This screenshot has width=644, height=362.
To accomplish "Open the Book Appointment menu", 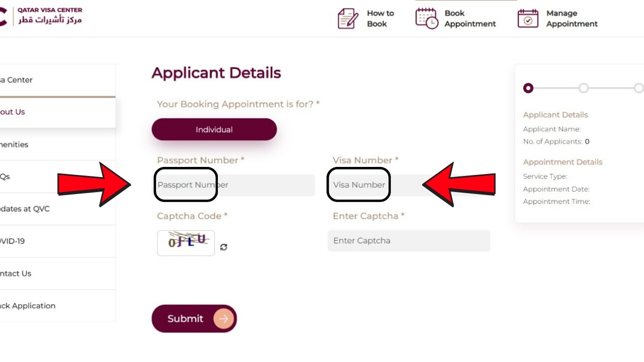I will [470, 19].
